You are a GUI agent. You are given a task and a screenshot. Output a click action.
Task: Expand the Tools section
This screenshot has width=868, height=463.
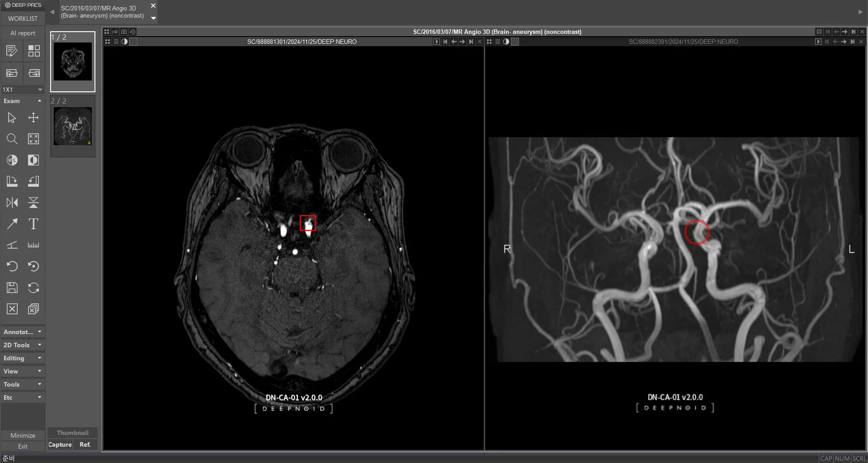[x=23, y=384]
